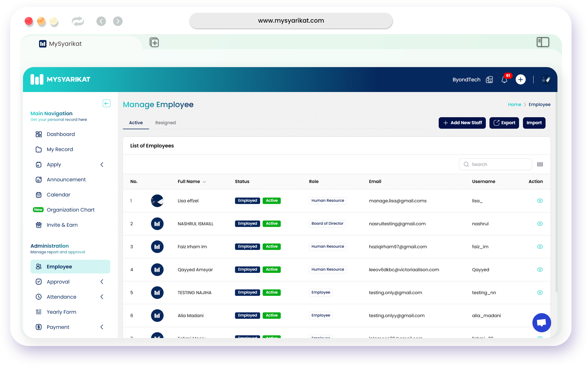Image resolution: width=588 pixels, height=366 pixels.
Task: Open the notifications bell with 61 badge
Action: pos(505,80)
